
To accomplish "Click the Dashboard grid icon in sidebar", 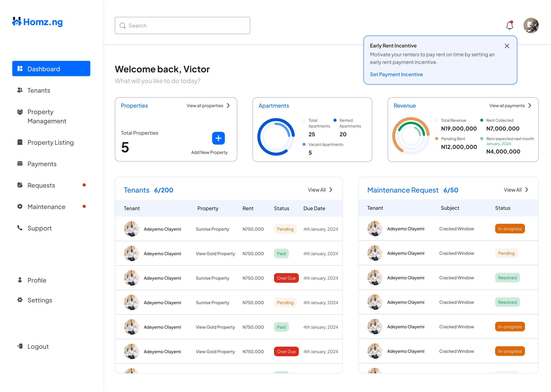I will (20, 69).
